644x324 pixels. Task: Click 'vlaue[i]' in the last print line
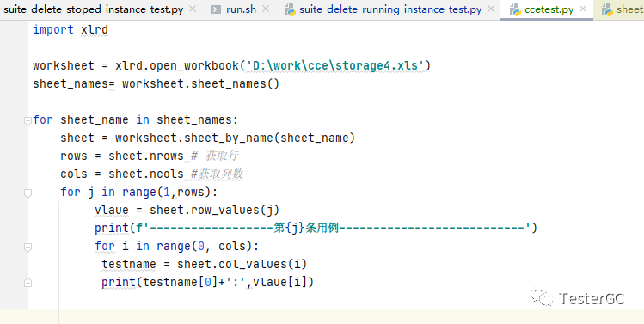click(279, 282)
